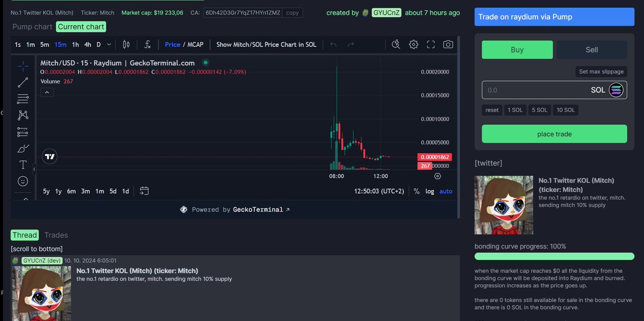Screen dimensions: 644x321
Task: Open the timeframe dropdown arrow
Action: (x=109, y=44)
